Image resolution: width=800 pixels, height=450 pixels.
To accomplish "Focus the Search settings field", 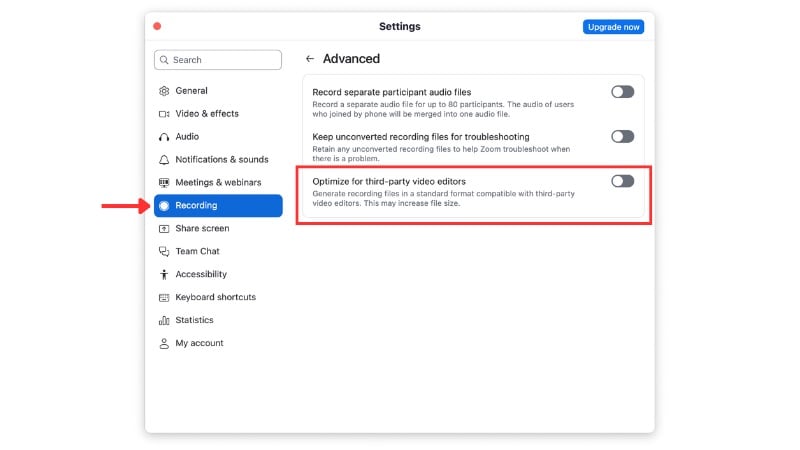I will (218, 60).
